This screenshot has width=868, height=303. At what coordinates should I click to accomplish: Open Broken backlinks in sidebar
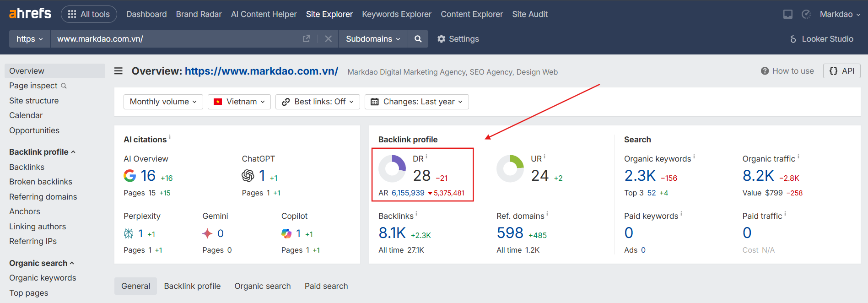[41, 182]
